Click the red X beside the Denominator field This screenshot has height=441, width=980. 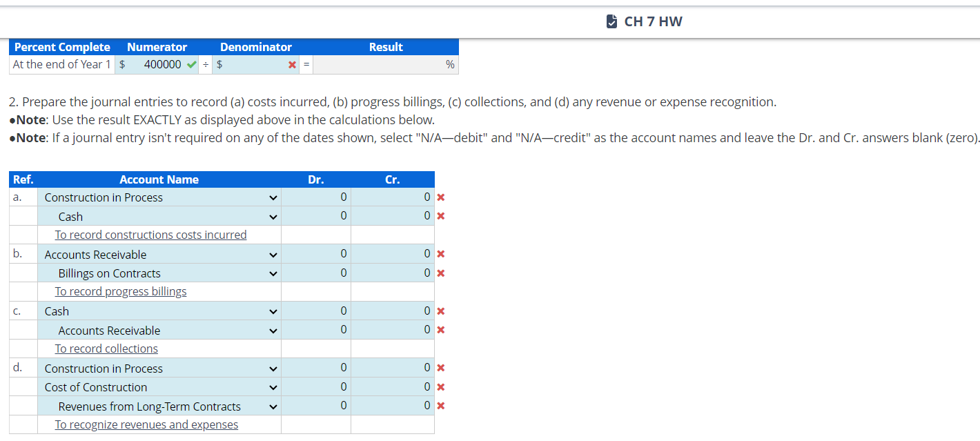293,63
